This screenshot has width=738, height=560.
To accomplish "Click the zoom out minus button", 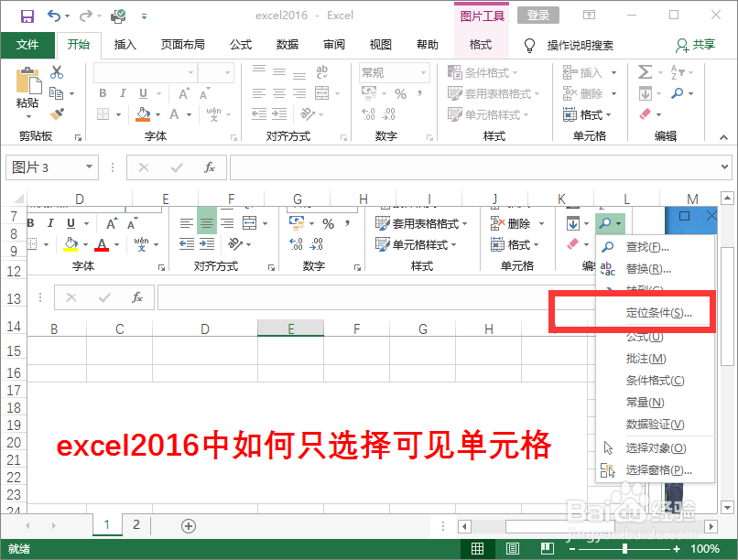I will point(572,549).
